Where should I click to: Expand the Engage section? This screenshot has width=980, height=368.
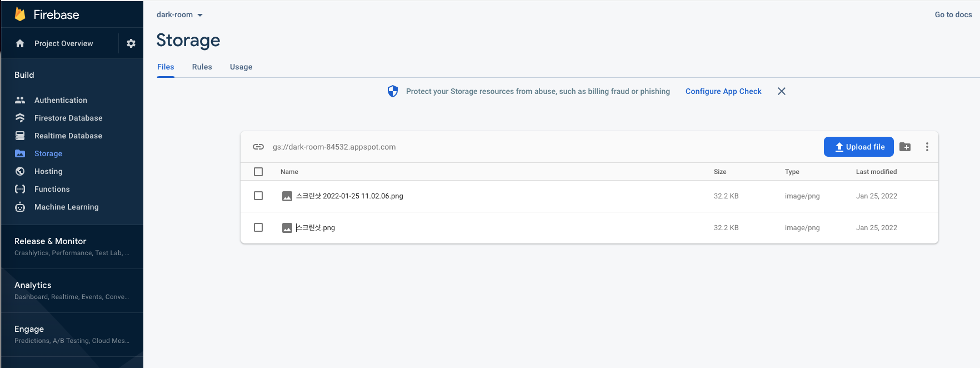click(72, 334)
